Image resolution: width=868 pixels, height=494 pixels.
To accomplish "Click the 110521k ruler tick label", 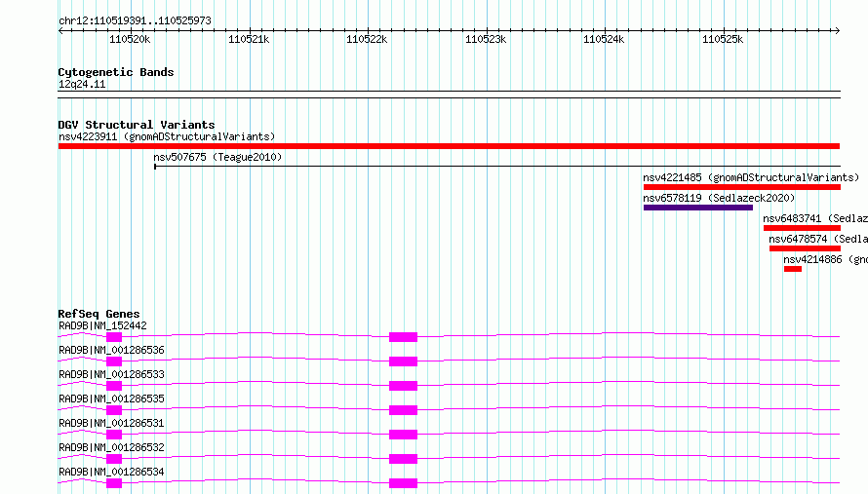I will tap(249, 39).
